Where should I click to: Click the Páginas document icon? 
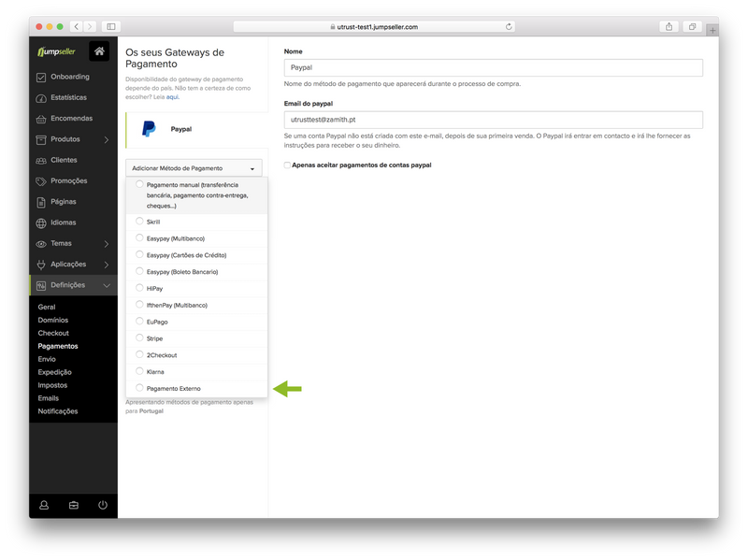pos(41,202)
